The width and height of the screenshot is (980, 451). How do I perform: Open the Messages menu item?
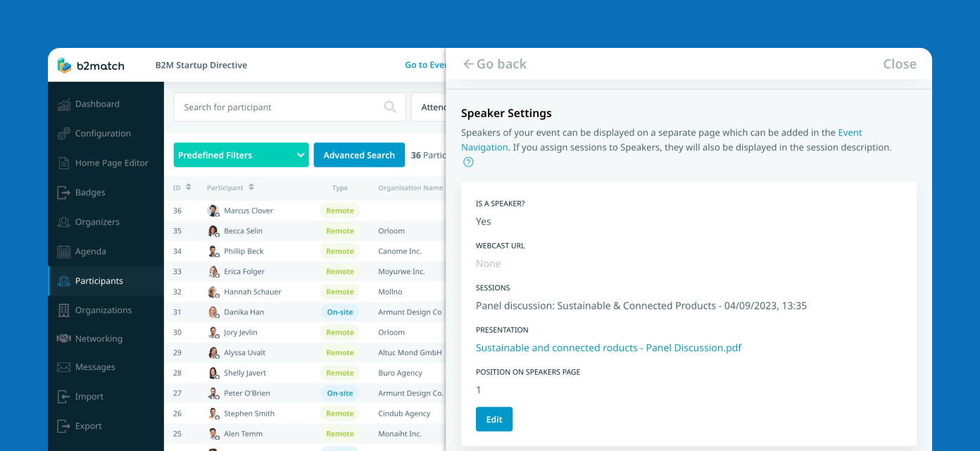[x=95, y=367]
